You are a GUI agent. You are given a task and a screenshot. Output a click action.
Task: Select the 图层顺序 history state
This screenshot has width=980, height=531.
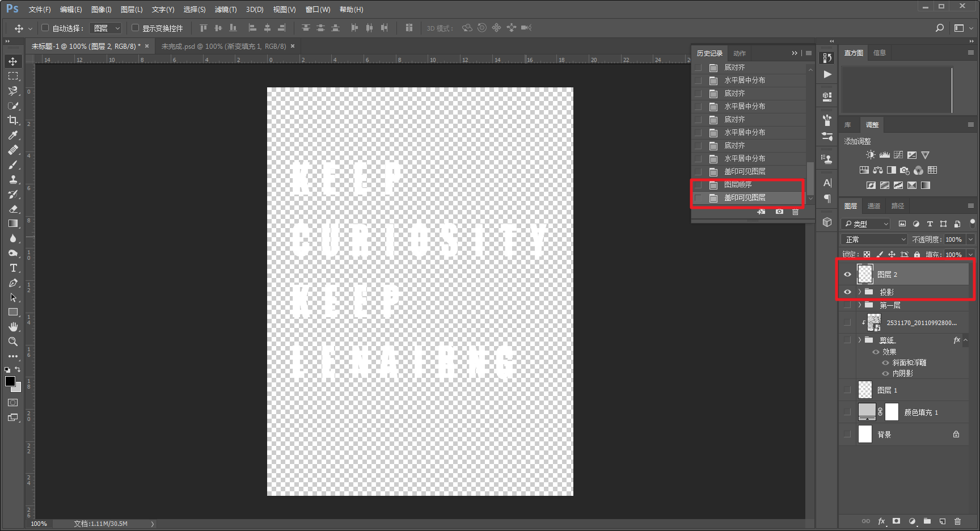coord(749,185)
